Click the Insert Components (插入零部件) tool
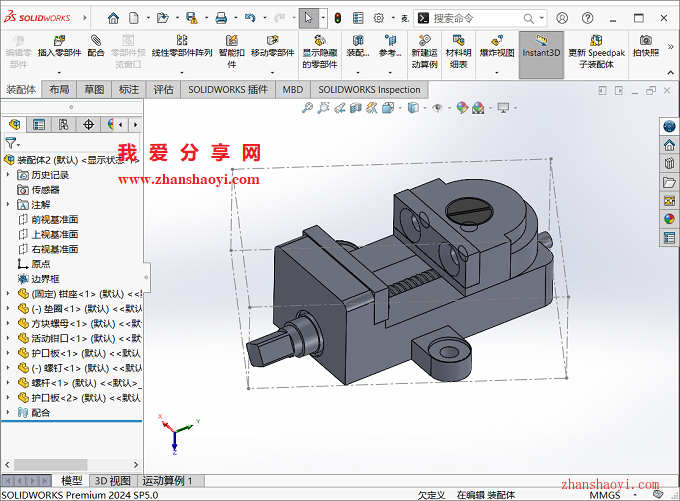Viewport: 680px width, 501px height. (x=59, y=46)
